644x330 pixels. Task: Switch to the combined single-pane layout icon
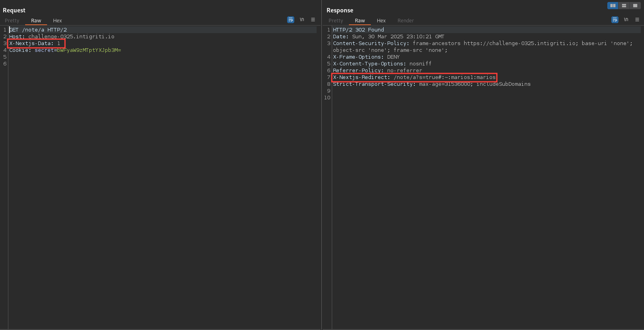click(635, 6)
